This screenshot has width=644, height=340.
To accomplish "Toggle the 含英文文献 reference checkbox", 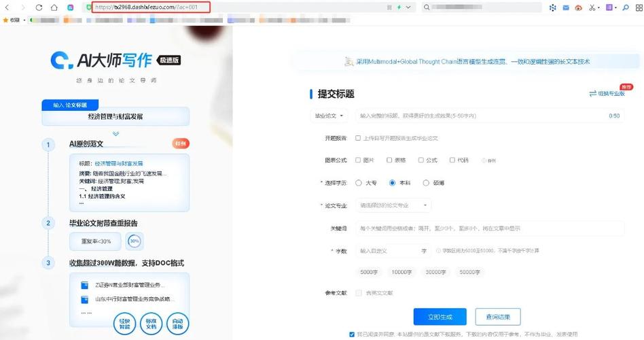I will (358, 293).
